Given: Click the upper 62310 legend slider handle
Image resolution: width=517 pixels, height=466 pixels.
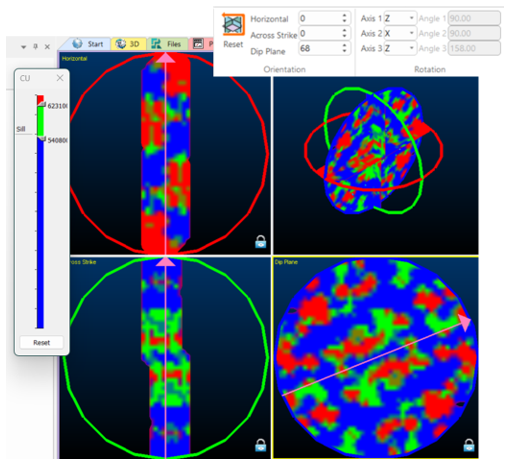Looking at the screenshot, I should (41, 105).
